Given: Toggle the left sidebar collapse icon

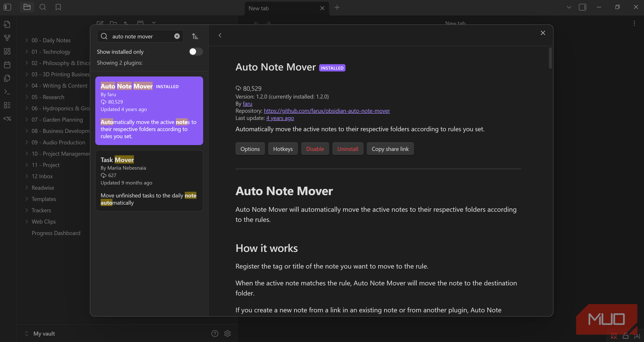Looking at the screenshot, I should (x=7, y=7).
